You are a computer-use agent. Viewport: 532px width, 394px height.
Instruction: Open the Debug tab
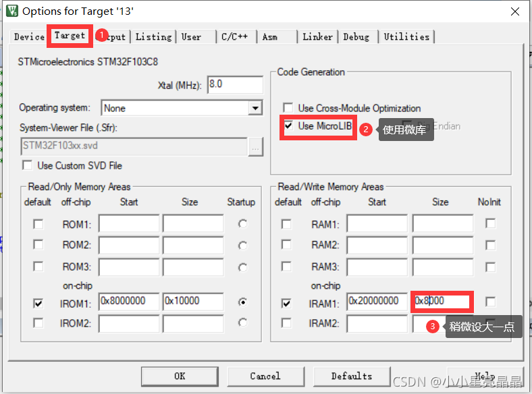pyautogui.click(x=356, y=36)
